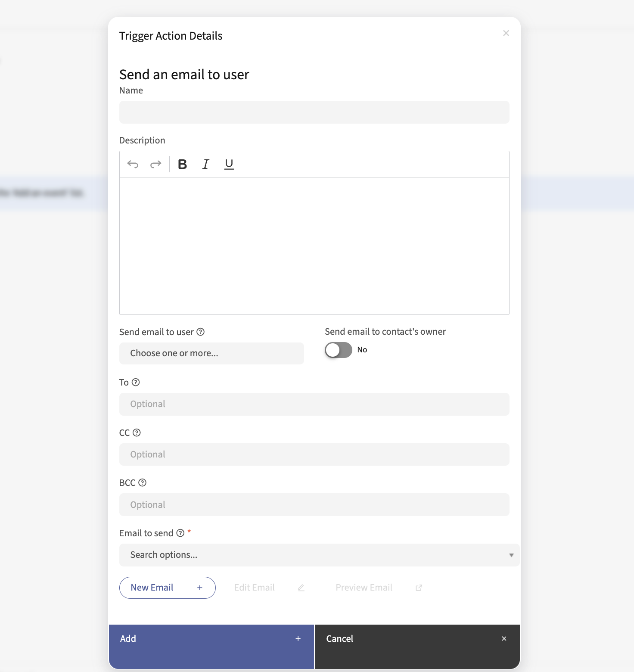
Task: Open the Choose one or more user selector
Action: click(x=211, y=353)
